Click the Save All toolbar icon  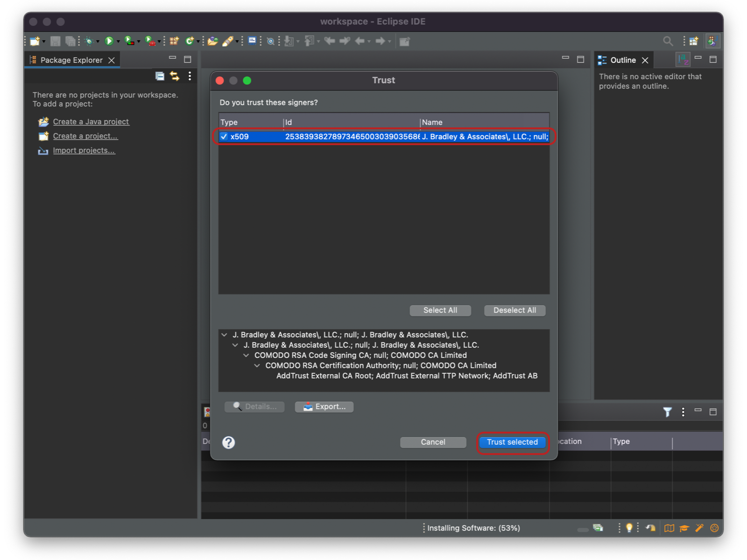coord(70,41)
